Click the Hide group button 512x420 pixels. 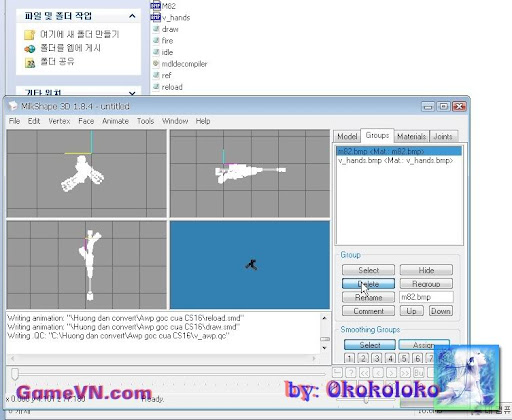[x=426, y=270]
